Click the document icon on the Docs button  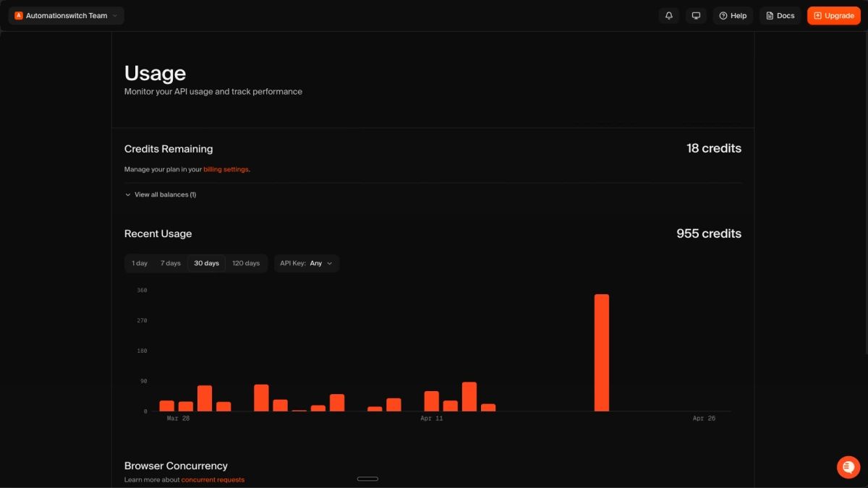770,15
